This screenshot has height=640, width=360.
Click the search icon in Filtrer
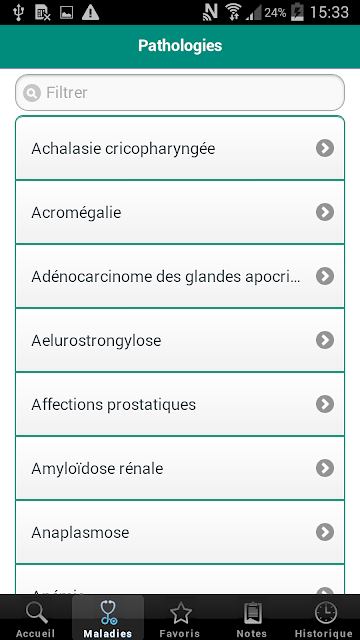[31, 93]
